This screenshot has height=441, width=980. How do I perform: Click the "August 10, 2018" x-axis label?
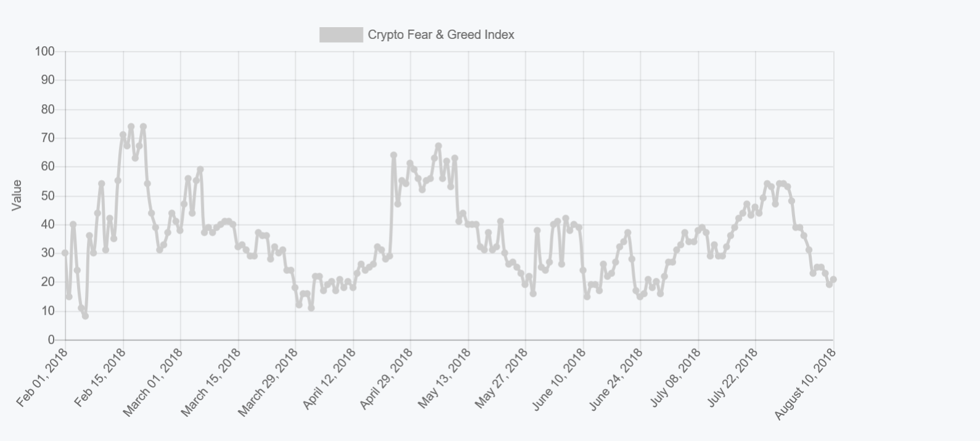[806, 383]
